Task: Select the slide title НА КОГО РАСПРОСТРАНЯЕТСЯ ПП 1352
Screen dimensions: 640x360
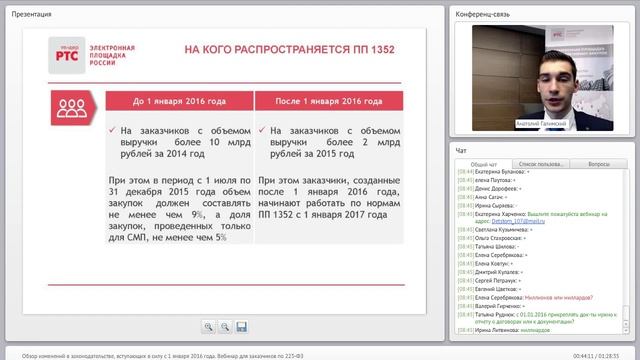Action: click(289, 50)
